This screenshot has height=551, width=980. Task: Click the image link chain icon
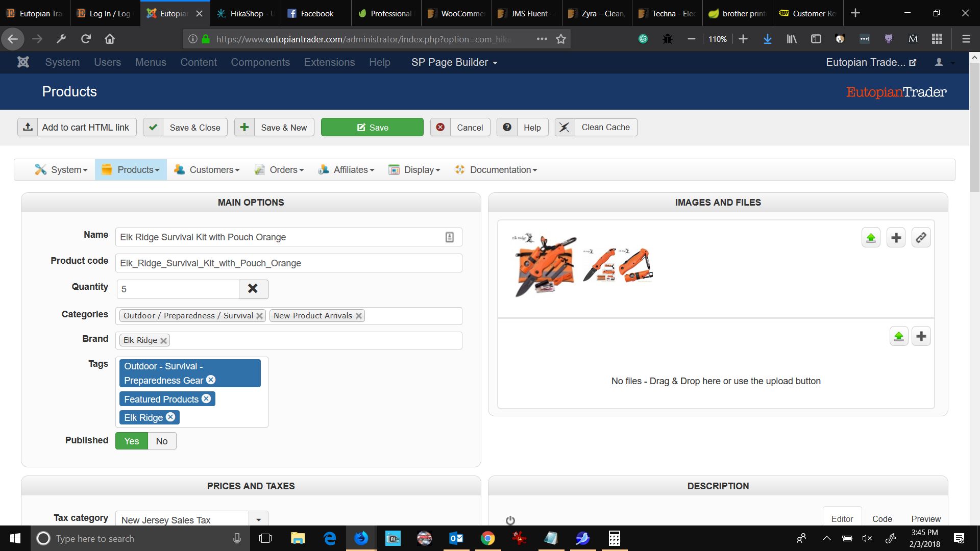click(x=921, y=238)
